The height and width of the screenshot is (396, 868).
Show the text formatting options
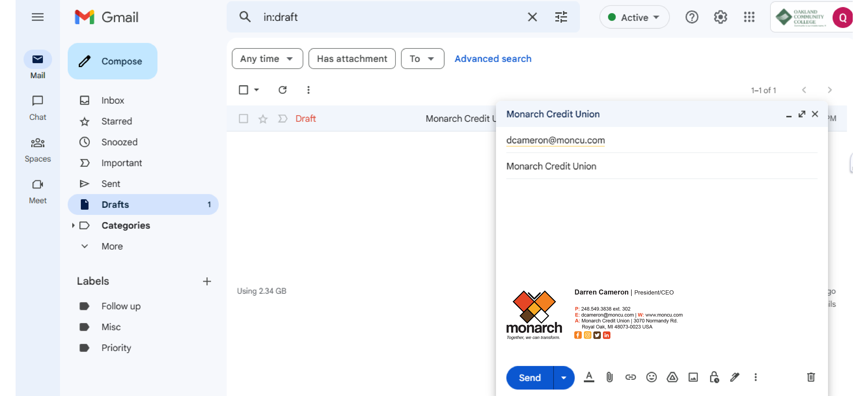pos(589,377)
